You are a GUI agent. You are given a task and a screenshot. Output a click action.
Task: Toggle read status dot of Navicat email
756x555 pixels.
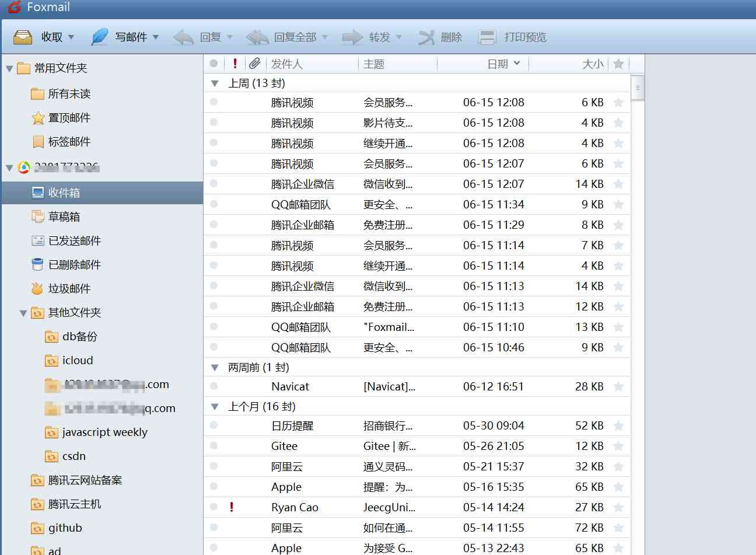pyautogui.click(x=213, y=386)
